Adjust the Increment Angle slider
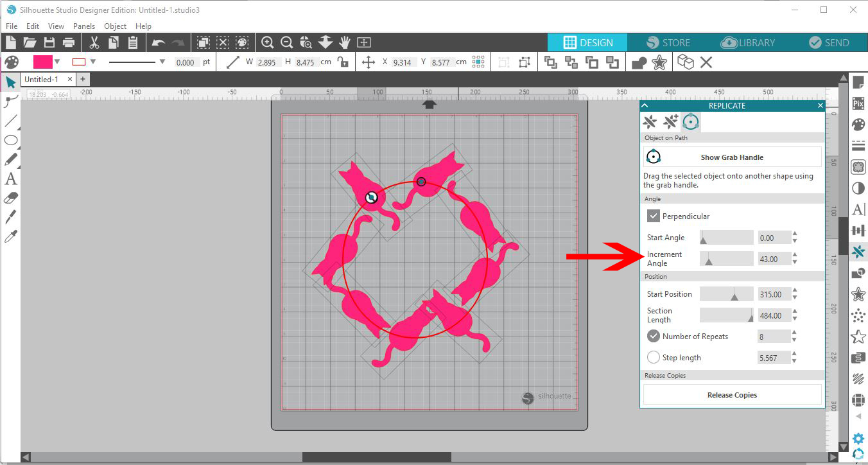The height and width of the screenshot is (465, 868). tap(726, 259)
